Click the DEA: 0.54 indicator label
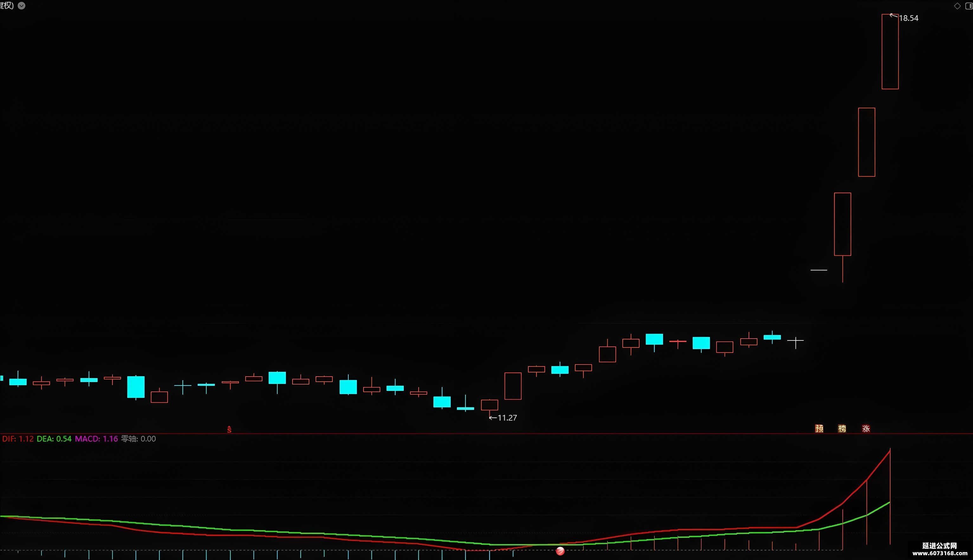The height and width of the screenshot is (560, 973). point(54,439)
